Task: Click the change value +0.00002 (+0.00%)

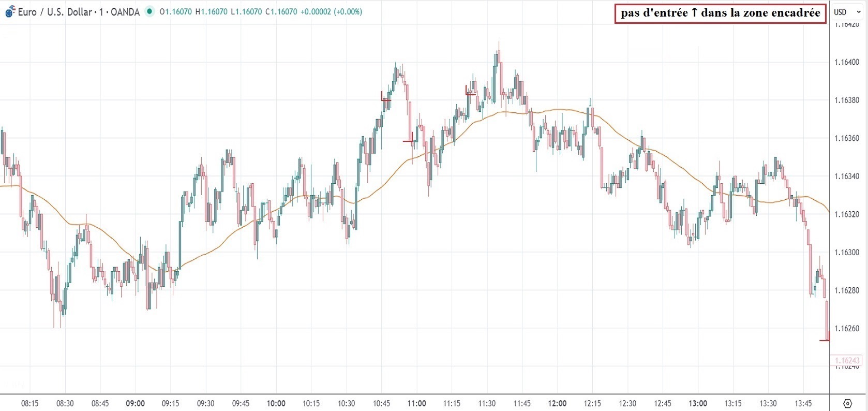Action: pyautogui.click(x=331, y=11)
